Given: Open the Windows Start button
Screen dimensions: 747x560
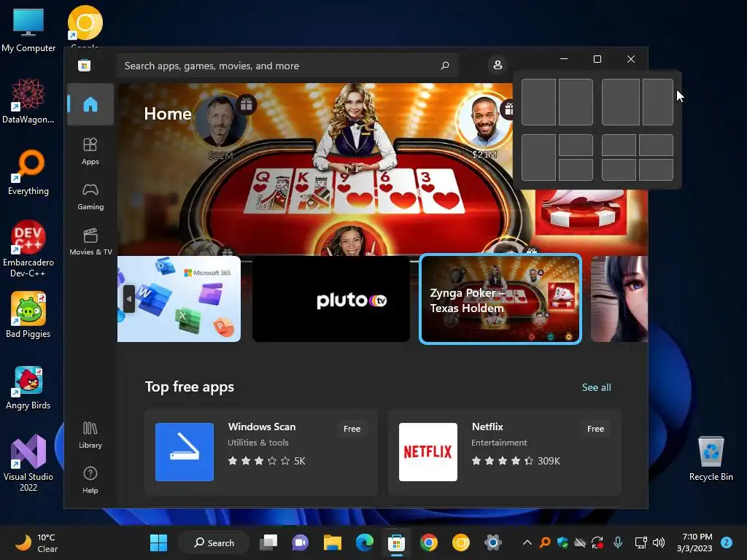Looking at the screenshot, I should (158, 542).
